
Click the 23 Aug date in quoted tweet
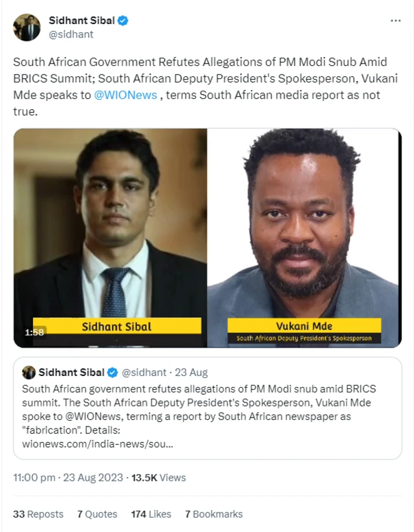click(193, 372)
